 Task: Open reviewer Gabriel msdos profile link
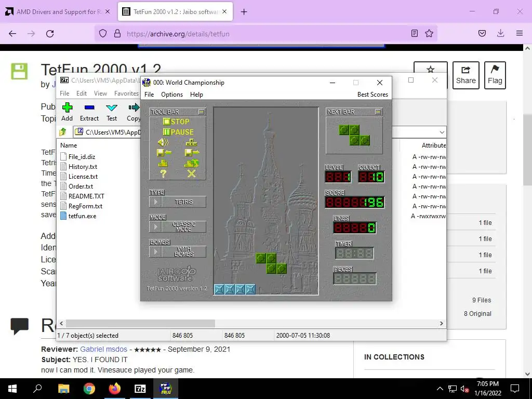103,349
